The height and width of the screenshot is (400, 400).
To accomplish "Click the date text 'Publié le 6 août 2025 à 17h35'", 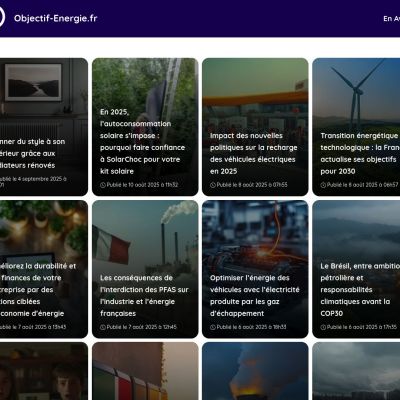I will tap(362, 327).
